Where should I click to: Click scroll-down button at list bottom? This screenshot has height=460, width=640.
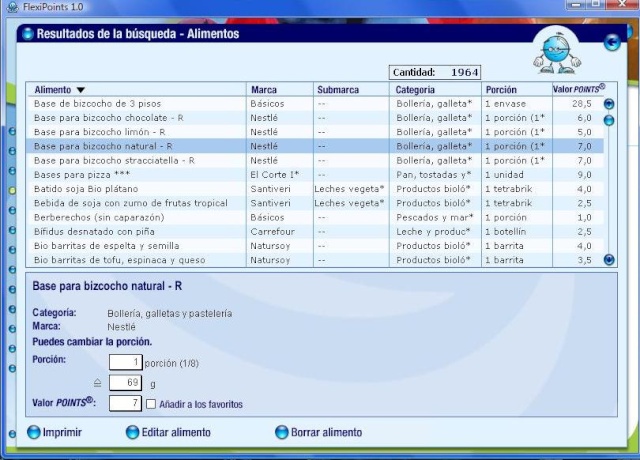point(609,260)
